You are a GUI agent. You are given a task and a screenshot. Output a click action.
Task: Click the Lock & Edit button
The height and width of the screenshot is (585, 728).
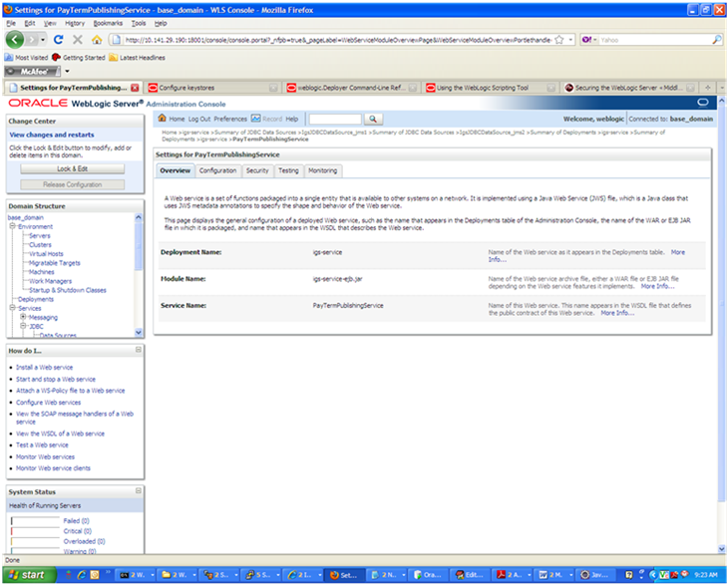coord(73,168)
